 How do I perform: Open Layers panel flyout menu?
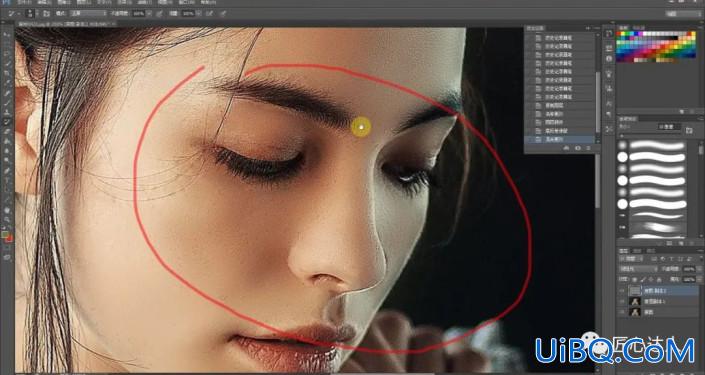[701, 251]
